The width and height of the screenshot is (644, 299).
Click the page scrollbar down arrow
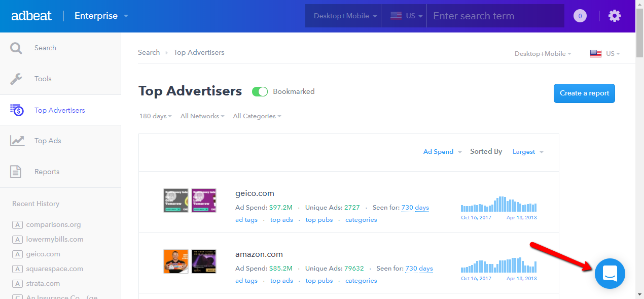click(639, 294)
